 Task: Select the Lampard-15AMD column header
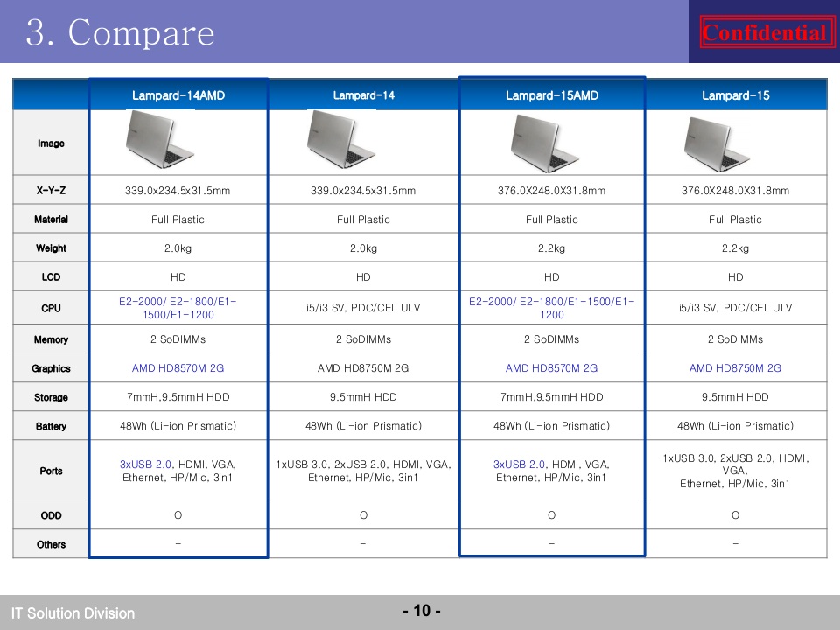(x=552, y=95)
